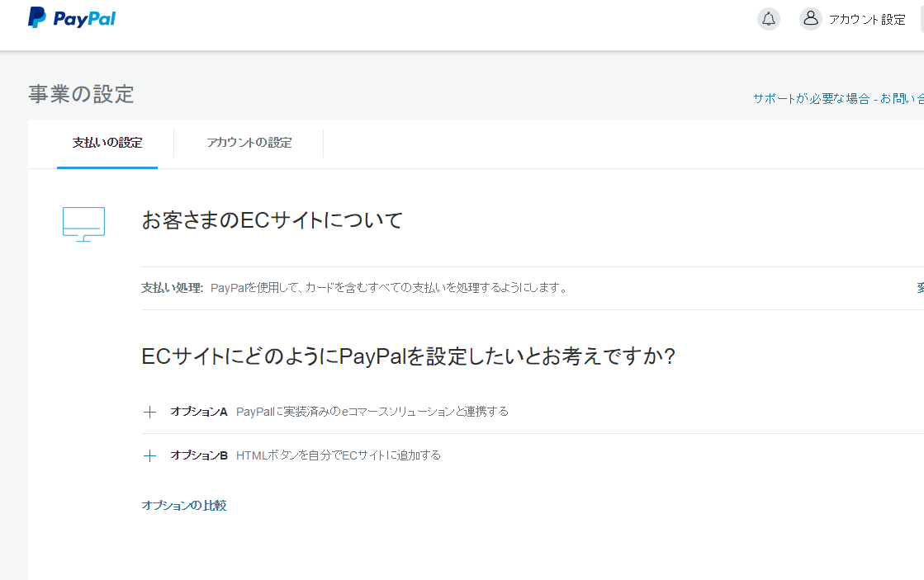Click the bold オプションA label
924x580 pixels.
click(x=198, y=411)
